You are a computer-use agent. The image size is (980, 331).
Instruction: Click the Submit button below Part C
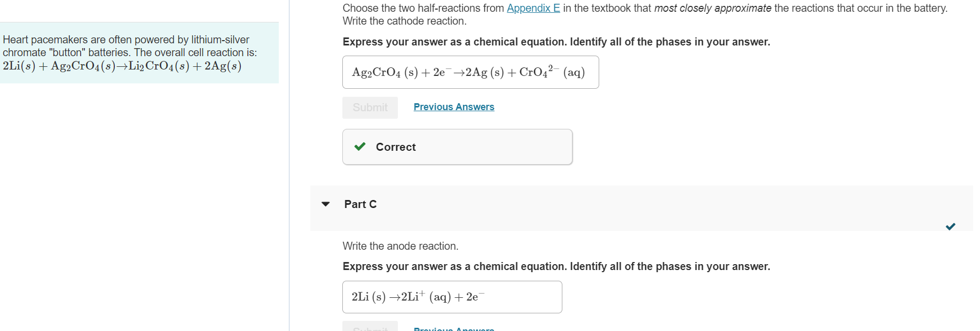pos(370,327)
